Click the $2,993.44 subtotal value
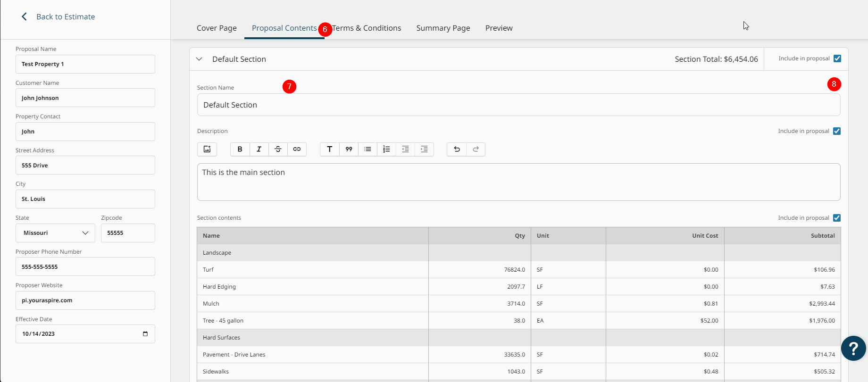Screen dimensions: 868x382 tap(822, 304)
